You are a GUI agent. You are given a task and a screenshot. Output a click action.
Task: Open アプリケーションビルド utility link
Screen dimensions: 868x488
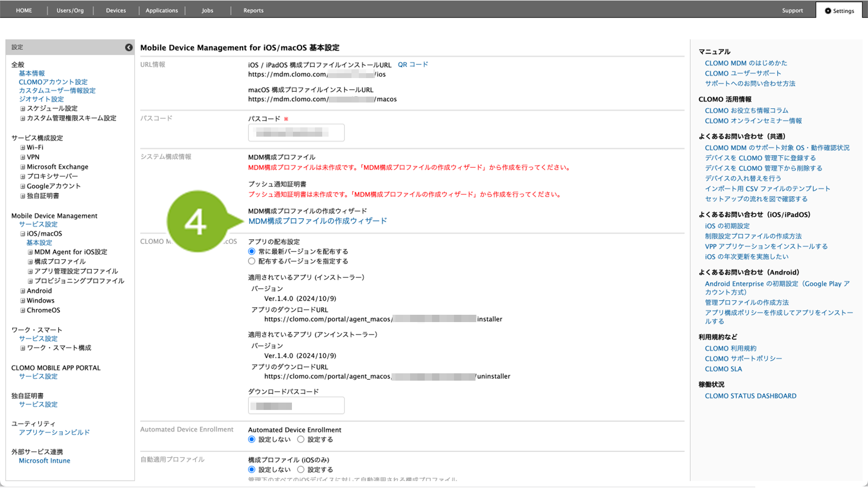click(54, 432)
